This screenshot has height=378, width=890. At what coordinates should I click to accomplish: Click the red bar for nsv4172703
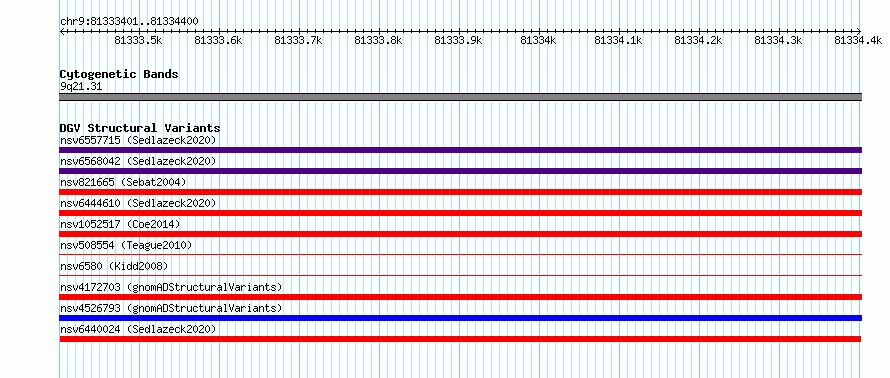tap(460, 297)
